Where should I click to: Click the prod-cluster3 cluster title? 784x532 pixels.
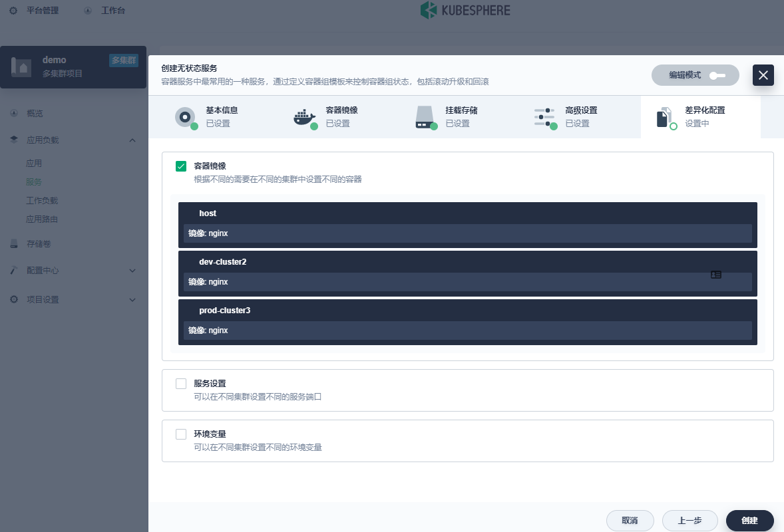224,310
